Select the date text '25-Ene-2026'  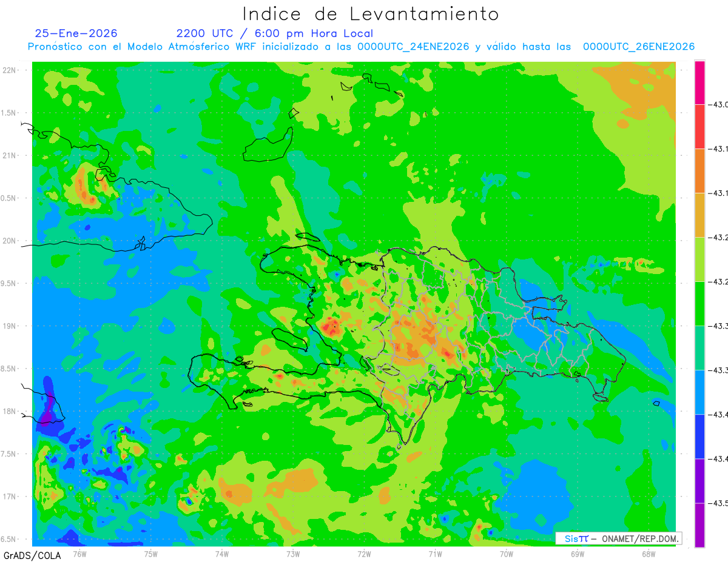[x=76, y=33]
